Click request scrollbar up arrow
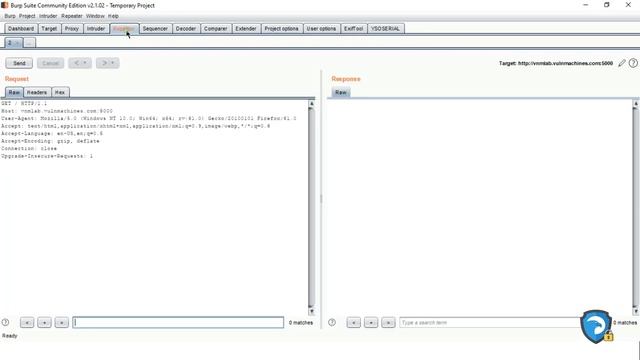 point(311,104)
